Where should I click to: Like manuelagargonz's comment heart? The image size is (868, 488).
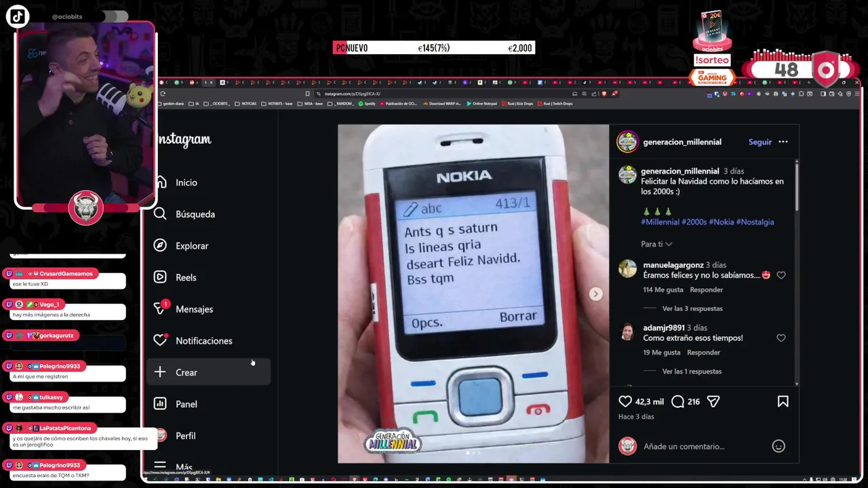(x=781, y=275)
